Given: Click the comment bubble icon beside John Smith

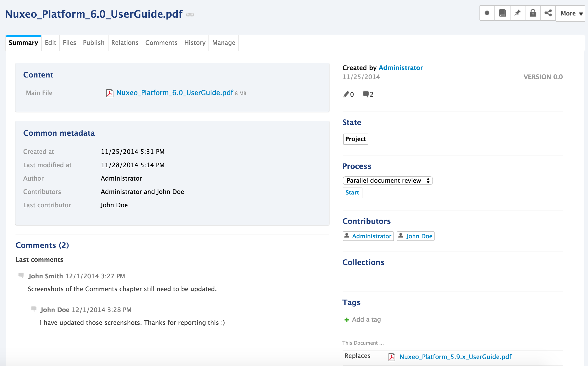Looking at the screenshot, I should coord(21,275).
